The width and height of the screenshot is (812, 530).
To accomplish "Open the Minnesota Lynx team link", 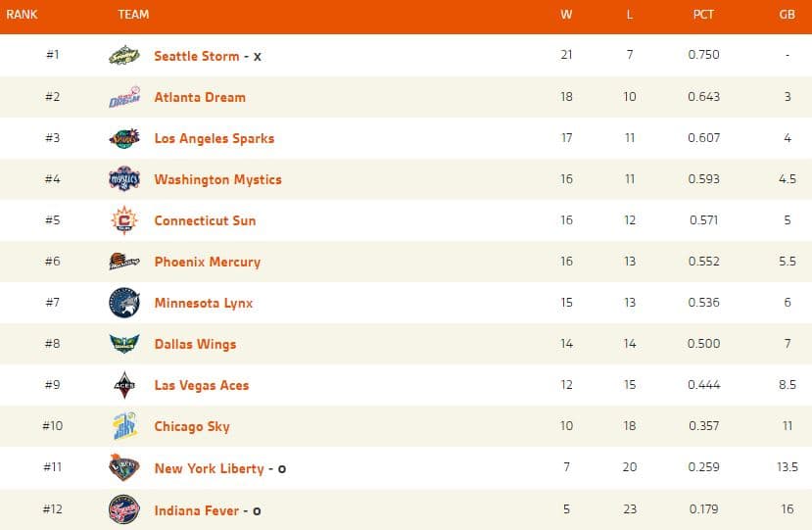I will (204, 303).
